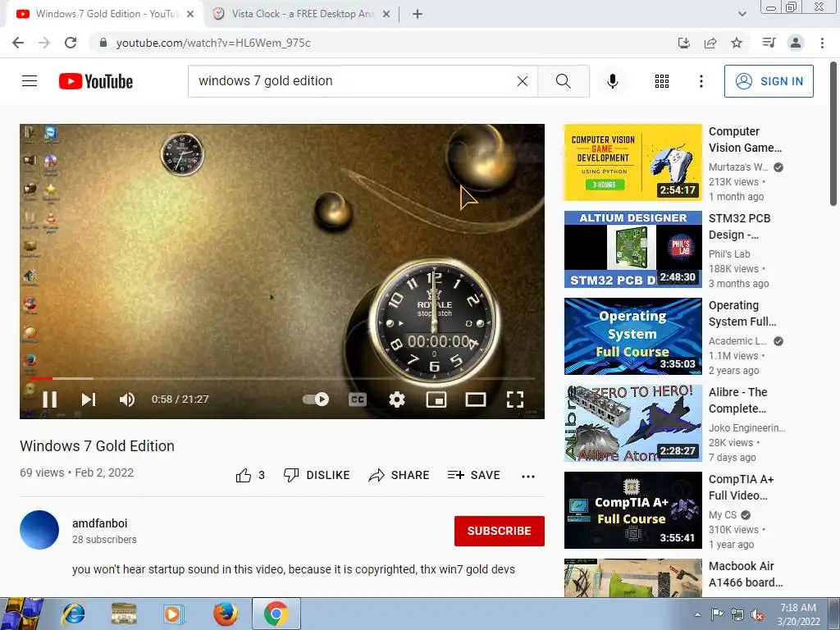Viewport: 840px width, 630px height.
Task: View site information lock icon
Action: coord(103,43)
